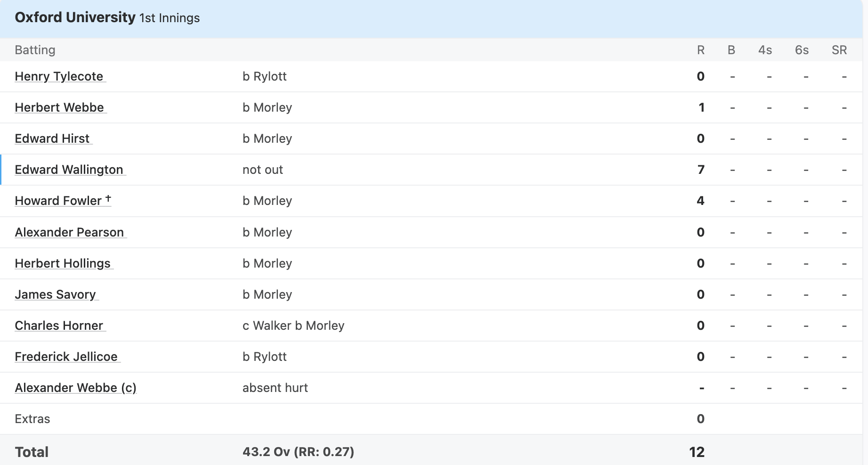Select Frederick Jellicoe player link
This screenshot has height=465, width=868.
(x=66, y=357)
